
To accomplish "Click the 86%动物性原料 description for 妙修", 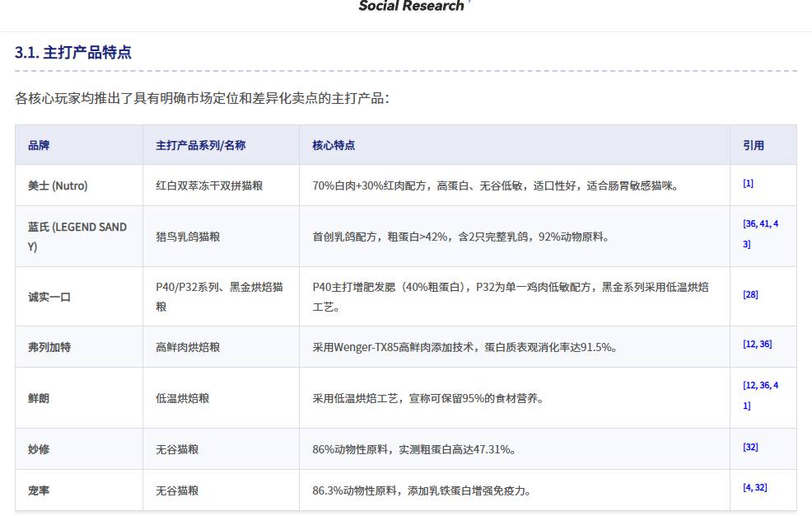I will [414, 449].
